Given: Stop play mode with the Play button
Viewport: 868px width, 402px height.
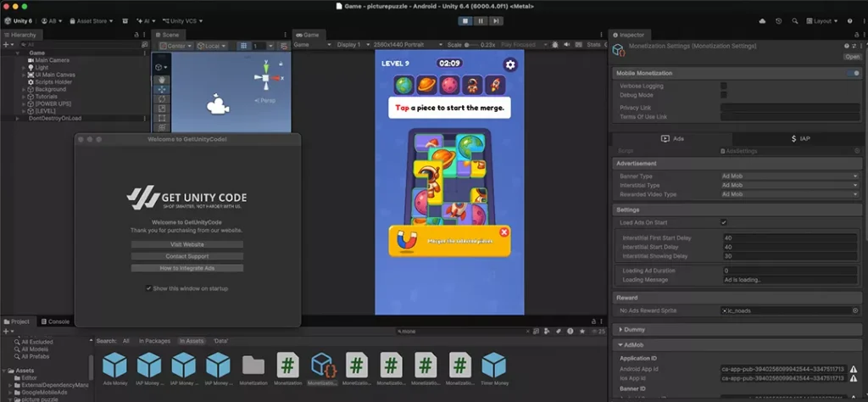Looking at the screenshot, I should 465,21.
